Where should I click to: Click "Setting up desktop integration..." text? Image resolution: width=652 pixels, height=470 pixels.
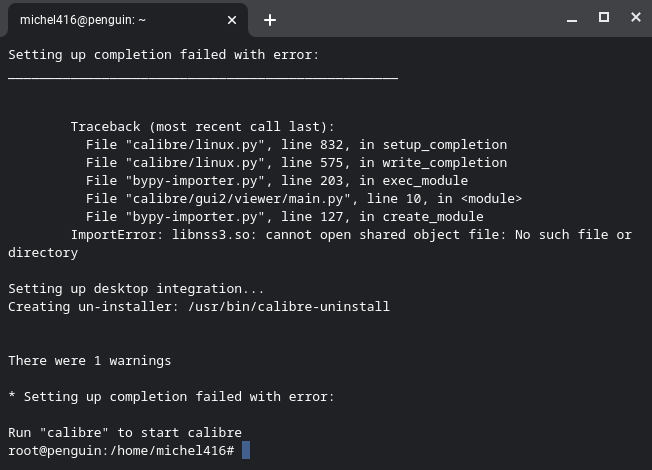coord(136,289)
